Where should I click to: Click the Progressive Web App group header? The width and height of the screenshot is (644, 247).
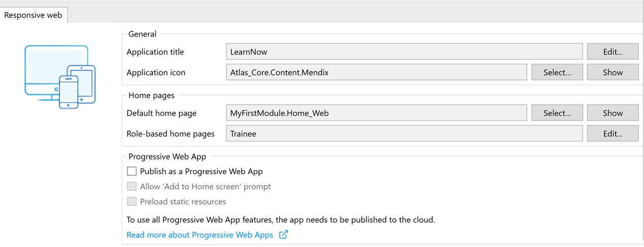pos(167,156)
